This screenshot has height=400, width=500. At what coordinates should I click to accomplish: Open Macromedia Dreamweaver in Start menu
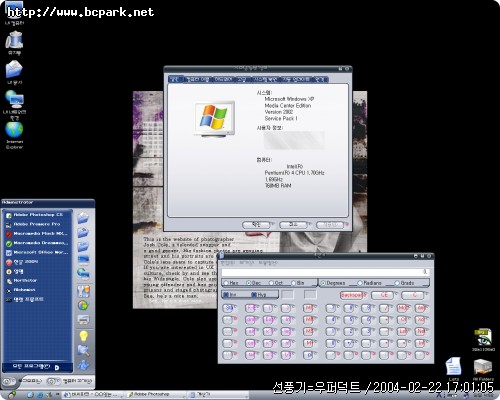coord(37,243)
